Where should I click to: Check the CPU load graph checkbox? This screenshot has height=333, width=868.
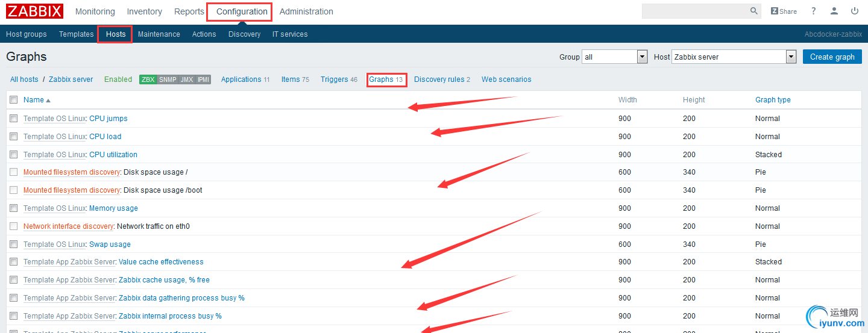[x=14, y=137]
